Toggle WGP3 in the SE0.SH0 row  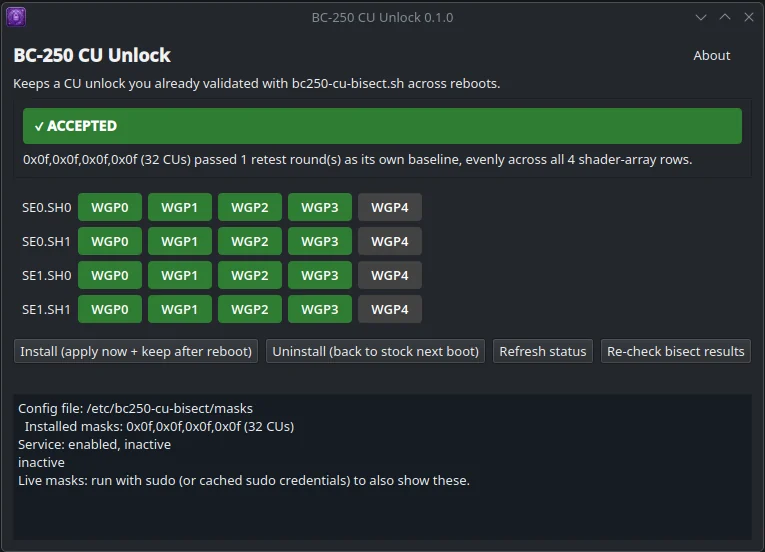pyautogui.click(x=320, y=207)
